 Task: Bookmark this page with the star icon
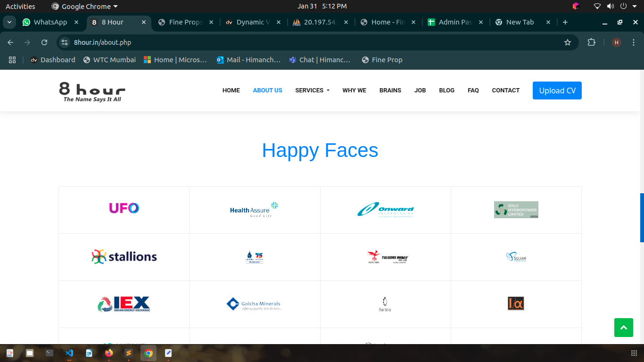(x=568, y=42)
